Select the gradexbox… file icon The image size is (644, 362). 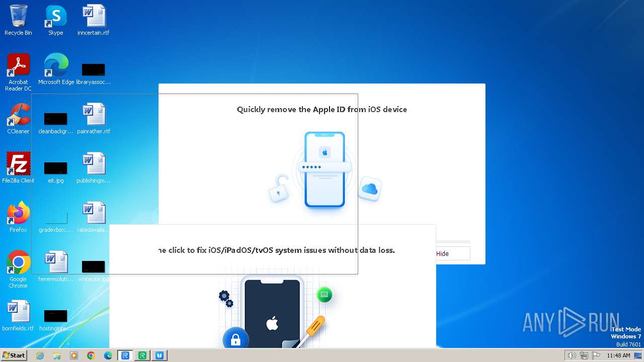[55, 221]
